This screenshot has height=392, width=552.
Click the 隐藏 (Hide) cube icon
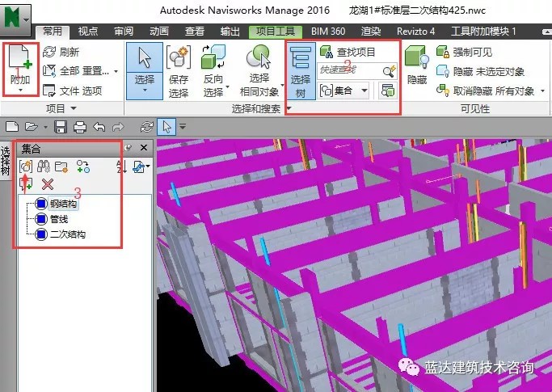coord(417,60)
